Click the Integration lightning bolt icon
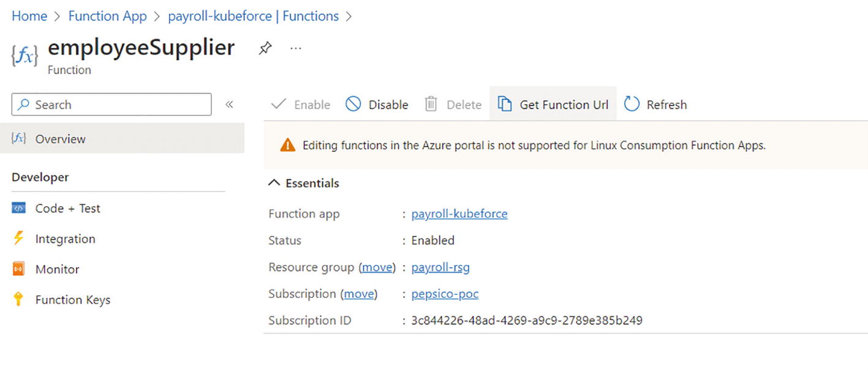 point(18,239)
